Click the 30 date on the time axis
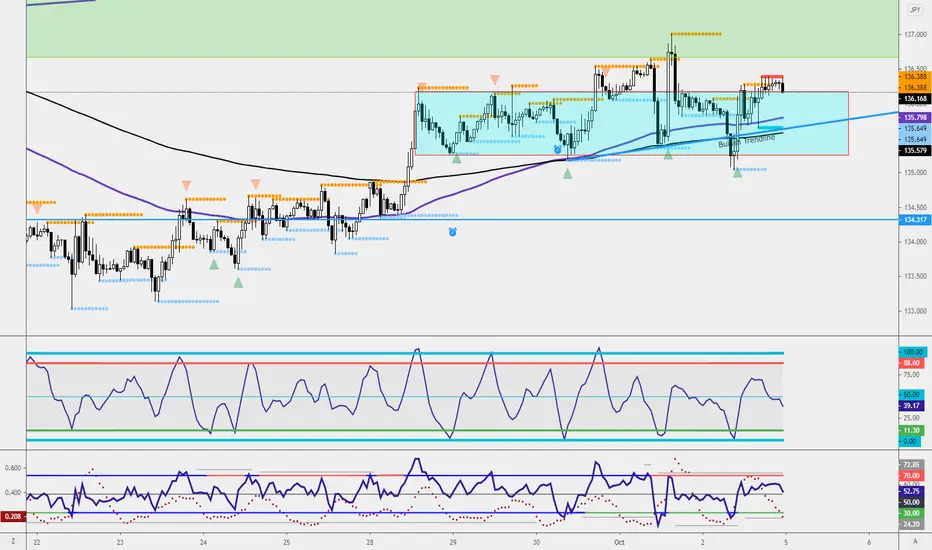Viewport: 932px width, 550px height. tap(536, 542)
